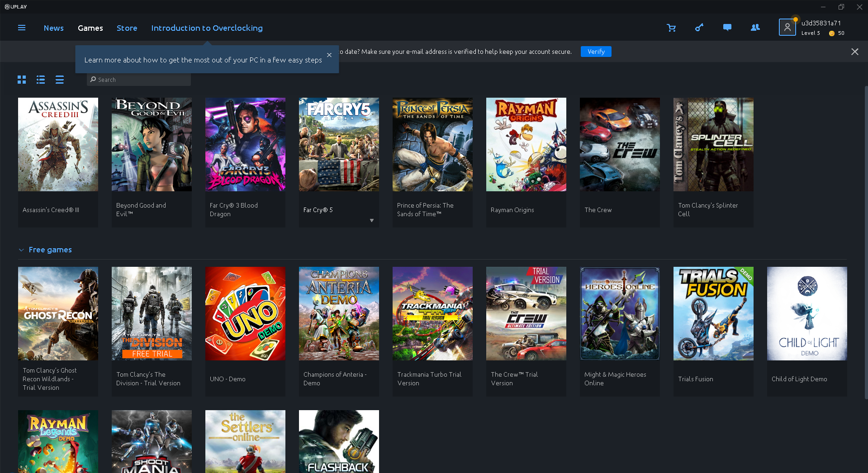Image resolution: width=868 pixels, height=473 pixels.
Task: Open the Store tab
Action: coord(127,28)
